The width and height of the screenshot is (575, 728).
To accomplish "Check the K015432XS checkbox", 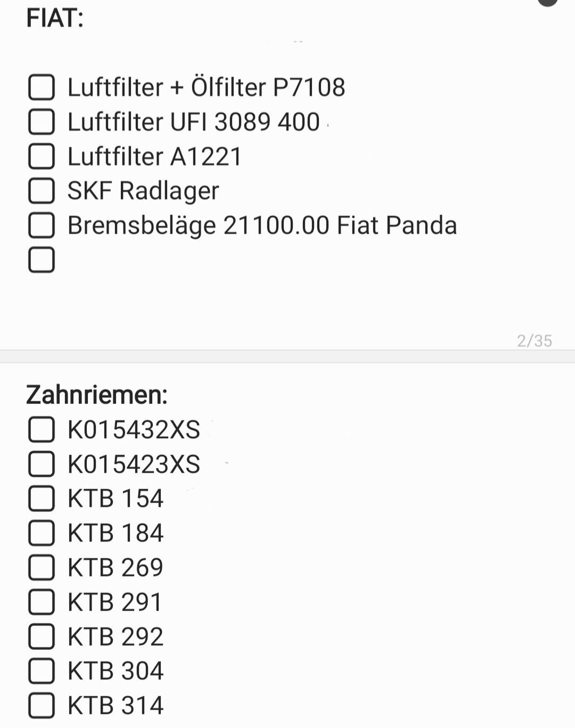I will 42,430.
